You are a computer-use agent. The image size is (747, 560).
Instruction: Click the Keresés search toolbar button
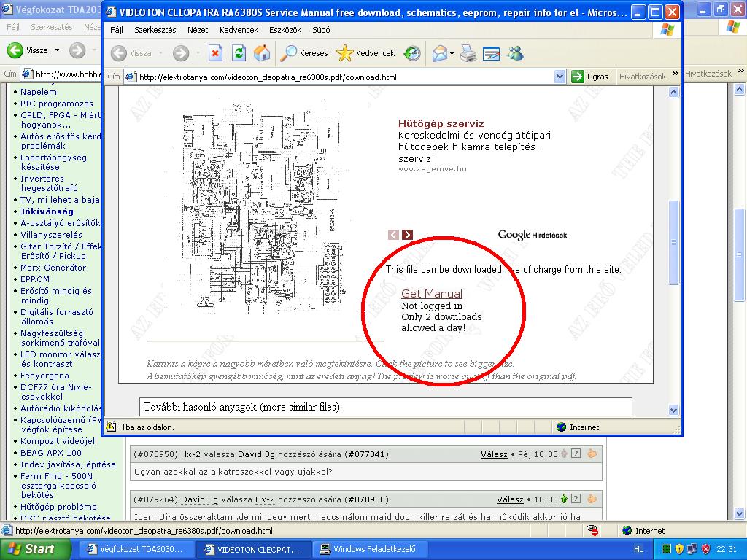click(304, 53)
